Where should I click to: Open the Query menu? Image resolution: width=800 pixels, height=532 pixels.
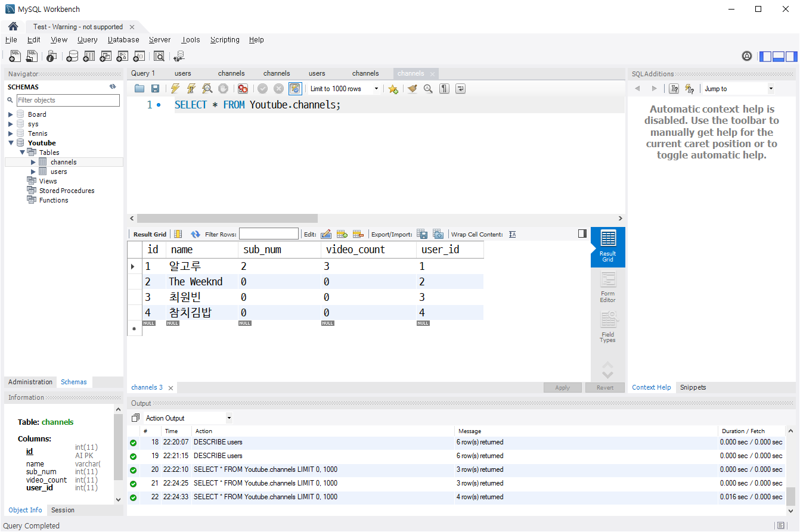[x=87, y=40]
